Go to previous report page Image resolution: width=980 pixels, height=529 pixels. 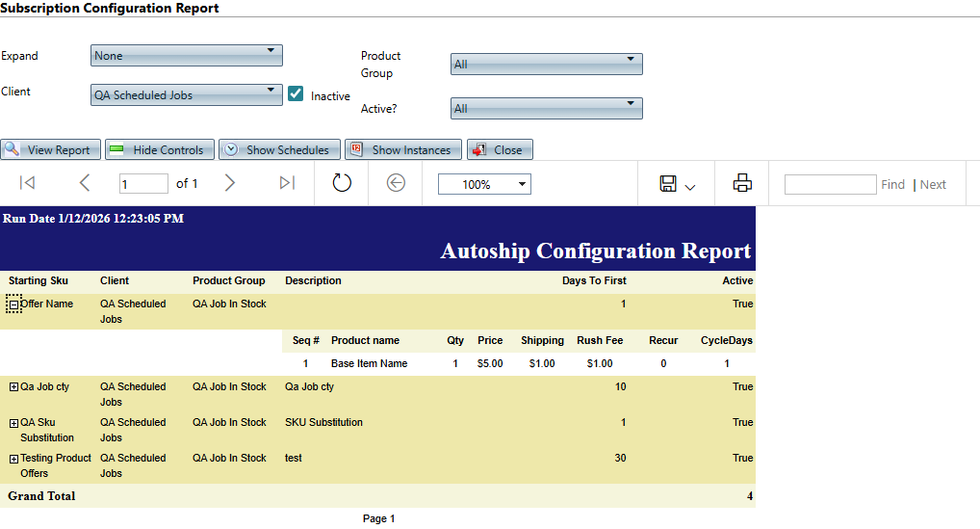pyautogui.click(x=85, y=183)
